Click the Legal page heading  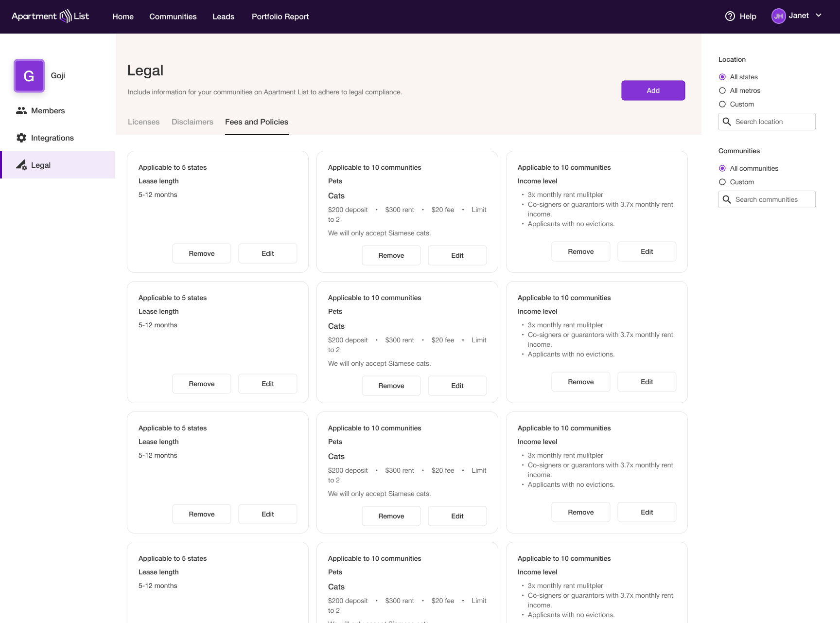click(x=145, y=71)
